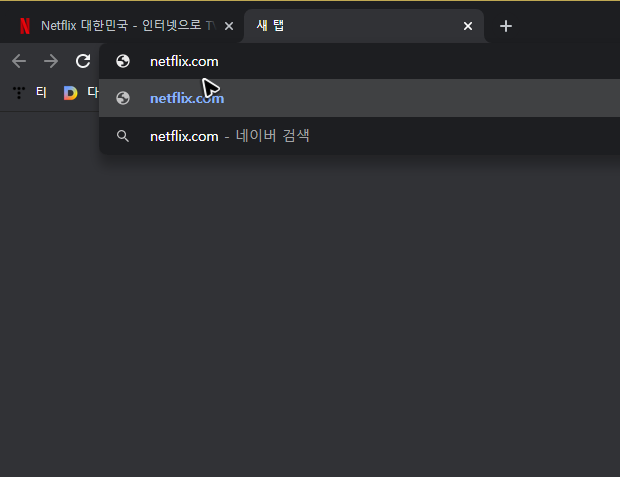Image resolution: width=620 pixels, height=477 pixels.
Task: Open the D icon bookmark 다
Action: pyautogui.click(x=81, y=93)
